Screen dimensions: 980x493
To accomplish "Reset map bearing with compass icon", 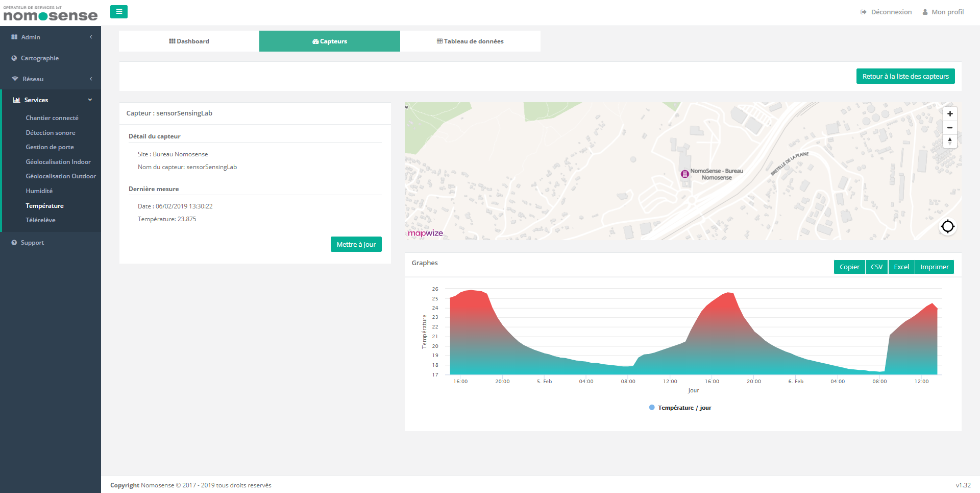I will click(949, 141).
